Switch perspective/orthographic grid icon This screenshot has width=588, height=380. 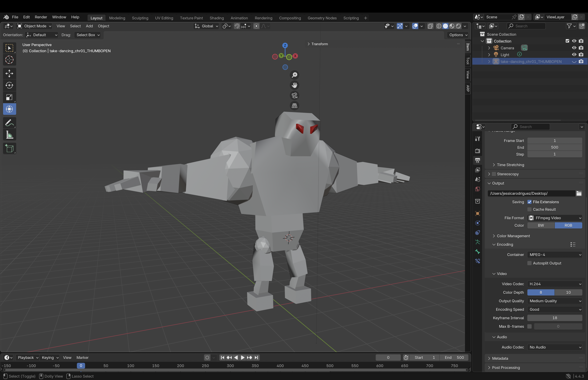[294, 106]
